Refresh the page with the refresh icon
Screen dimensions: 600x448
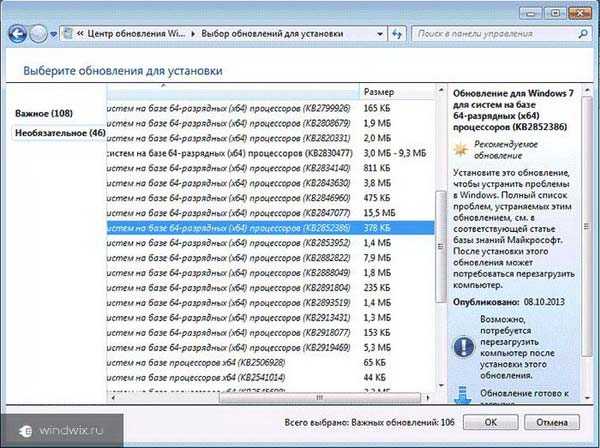[x=398, y=34]
